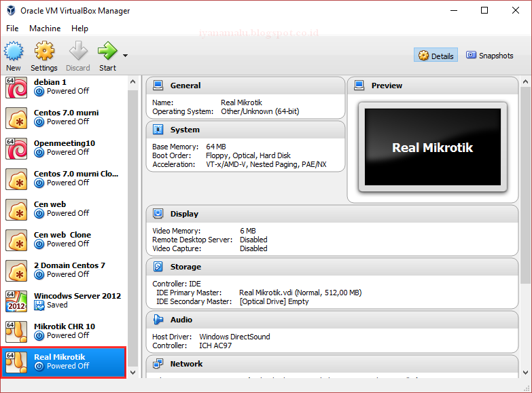Open the General section header link
532x393 pixels.
click(x=185, y=86)
